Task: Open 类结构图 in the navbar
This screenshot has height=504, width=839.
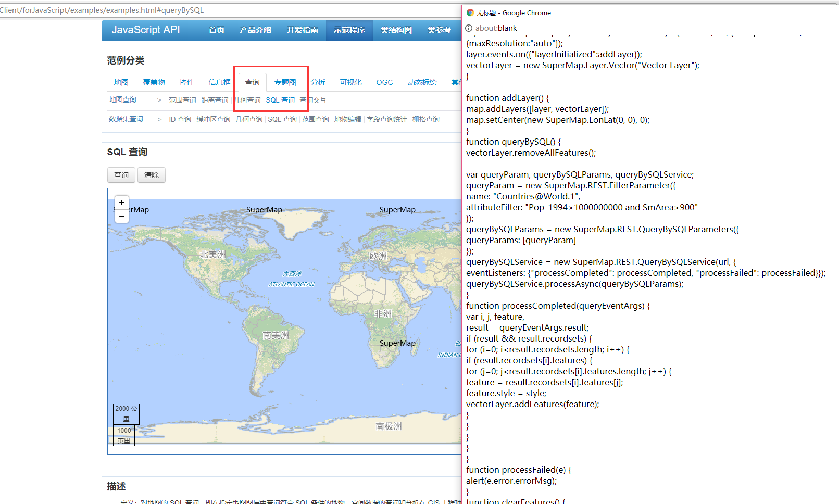Action: point(396,30)
